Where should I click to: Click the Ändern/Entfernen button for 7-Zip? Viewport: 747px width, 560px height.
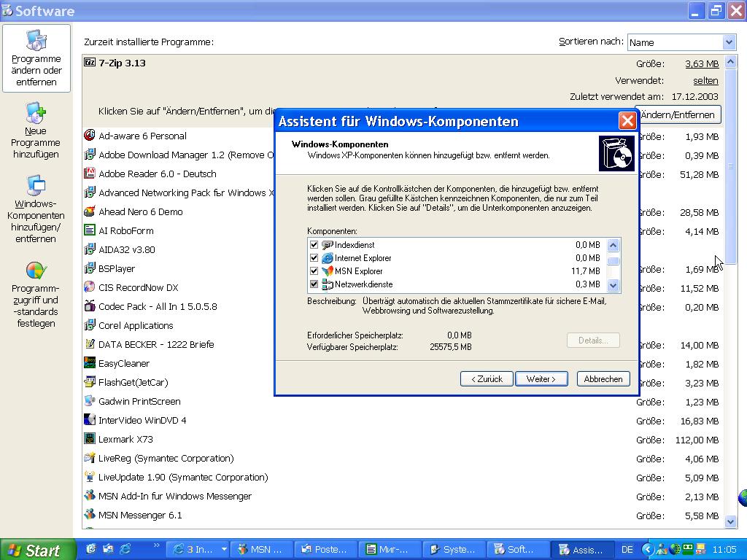pos(678,114)
